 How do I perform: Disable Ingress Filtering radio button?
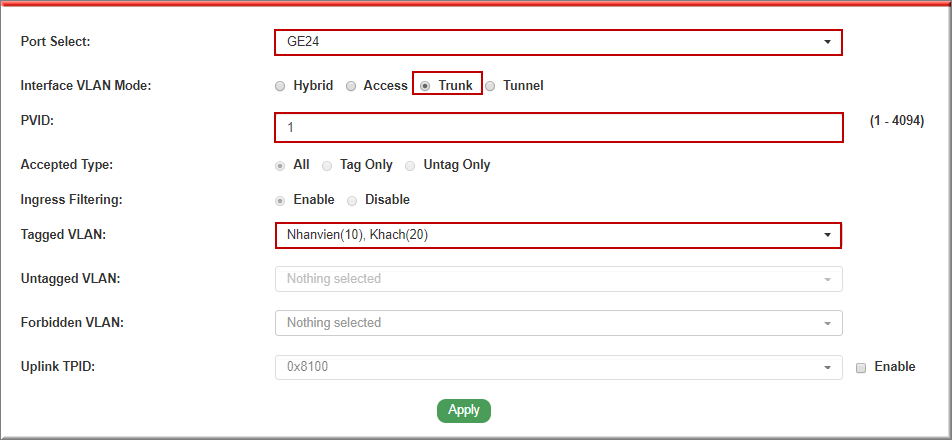coord(352,200)
